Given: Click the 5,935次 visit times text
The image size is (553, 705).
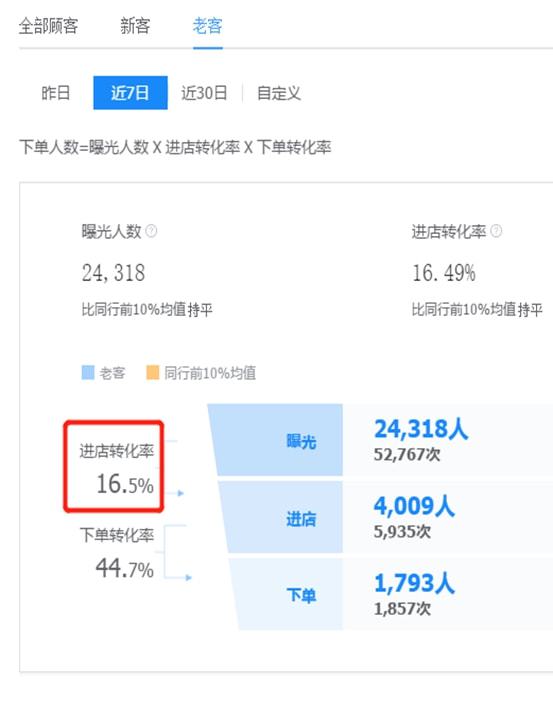Looking at the screenshot, I should click(x=402, y=531).
